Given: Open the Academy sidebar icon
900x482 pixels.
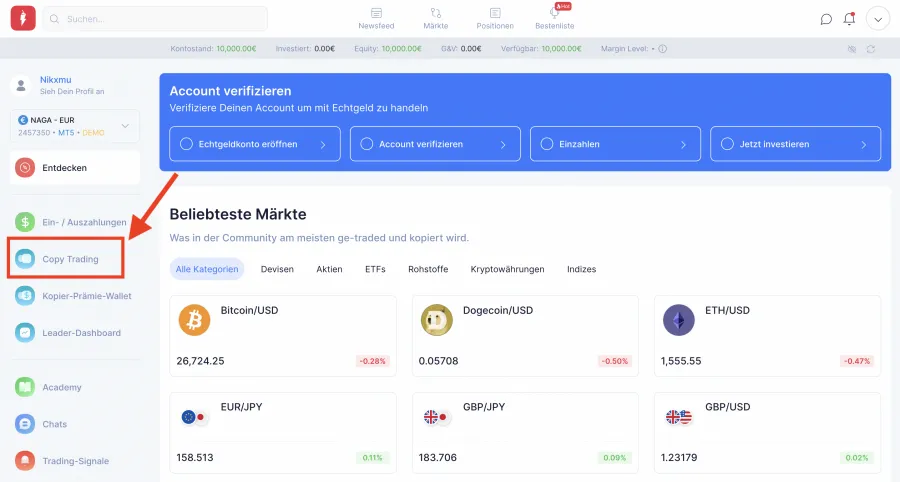Looking at the screenshot, I should tap(25, 387).
